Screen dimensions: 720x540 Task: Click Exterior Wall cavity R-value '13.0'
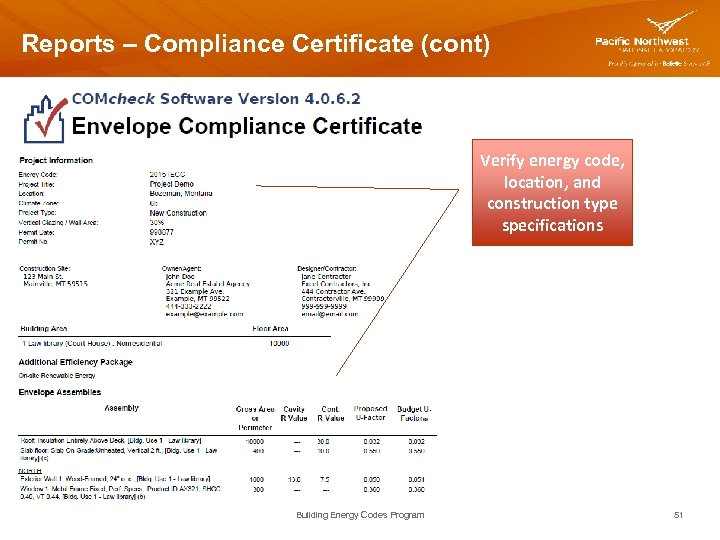pos(294,479)
